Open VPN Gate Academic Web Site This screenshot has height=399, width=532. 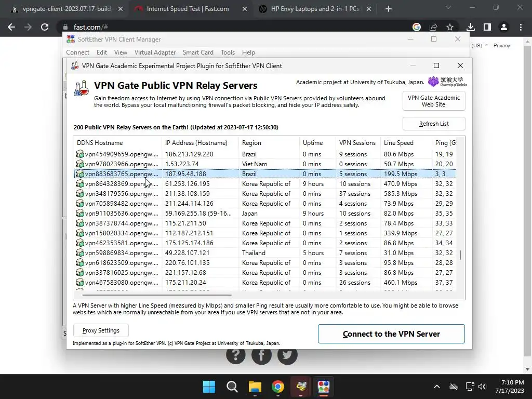pyautogui.click(x=434, y=101)
